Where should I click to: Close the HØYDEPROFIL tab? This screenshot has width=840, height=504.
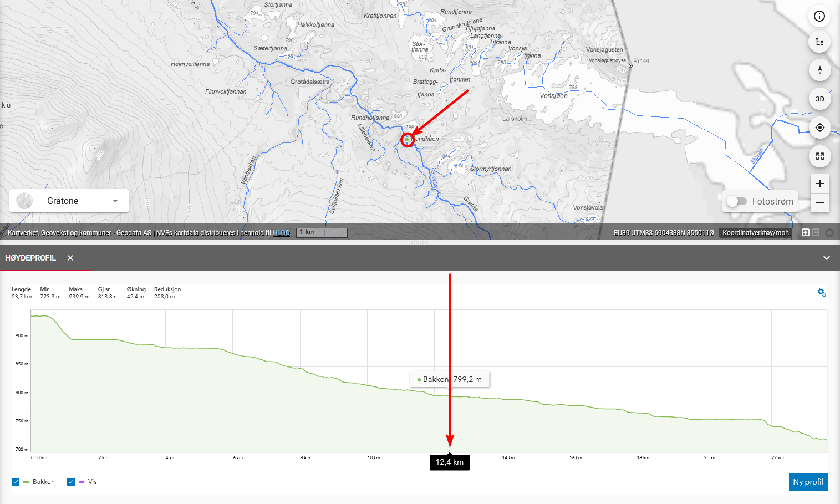[x=70, y=258]
